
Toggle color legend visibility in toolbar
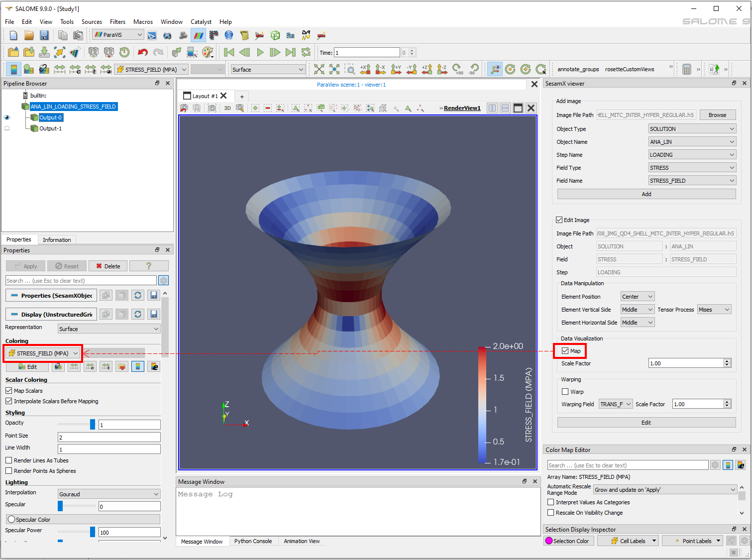pos(13,69)
